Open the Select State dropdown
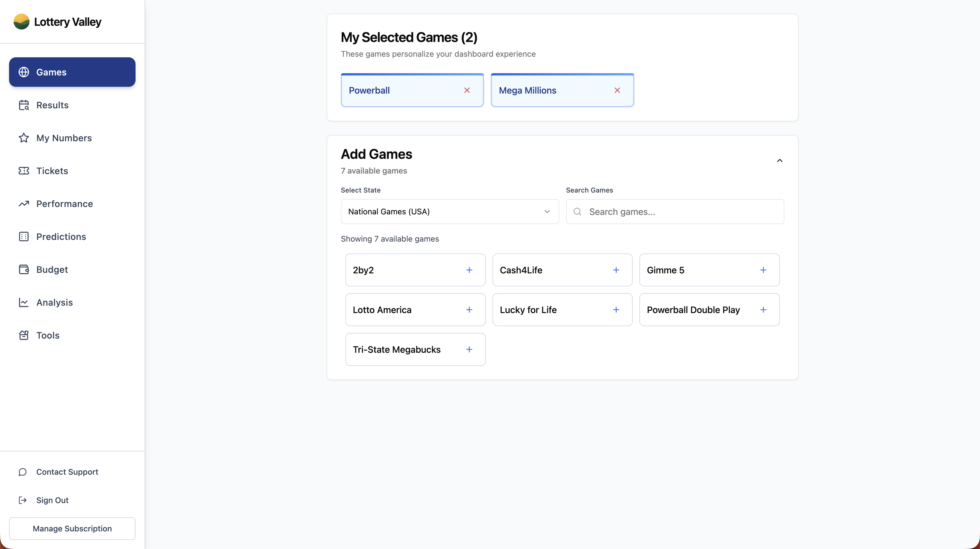Screen dimensions: 980x549 [x=449, y=212]
